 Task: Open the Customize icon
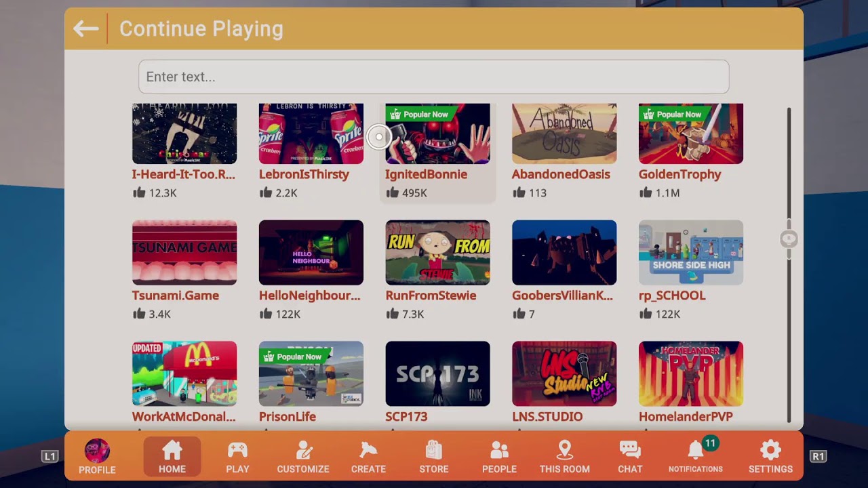tap(303, 450)
